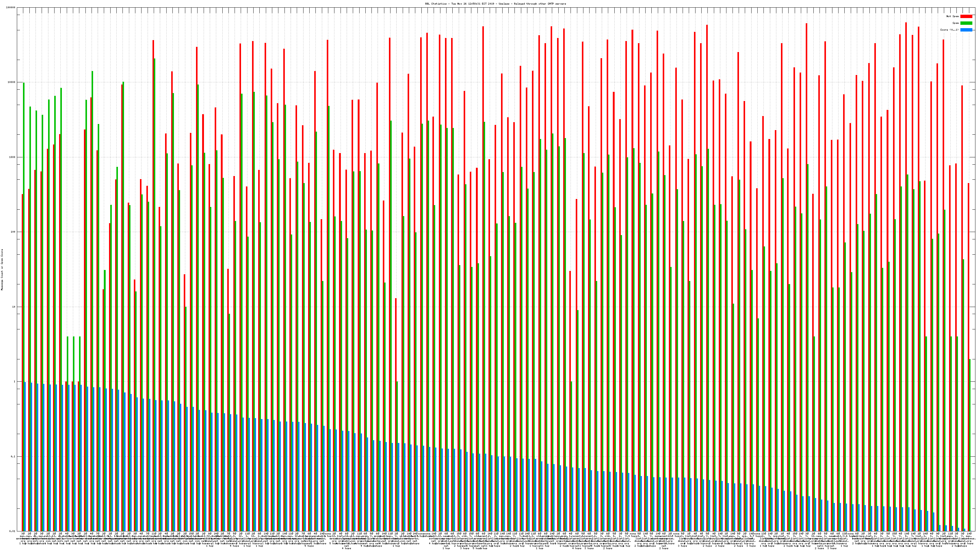Click the 10 y-axis tick label

(x=14, y=307)
